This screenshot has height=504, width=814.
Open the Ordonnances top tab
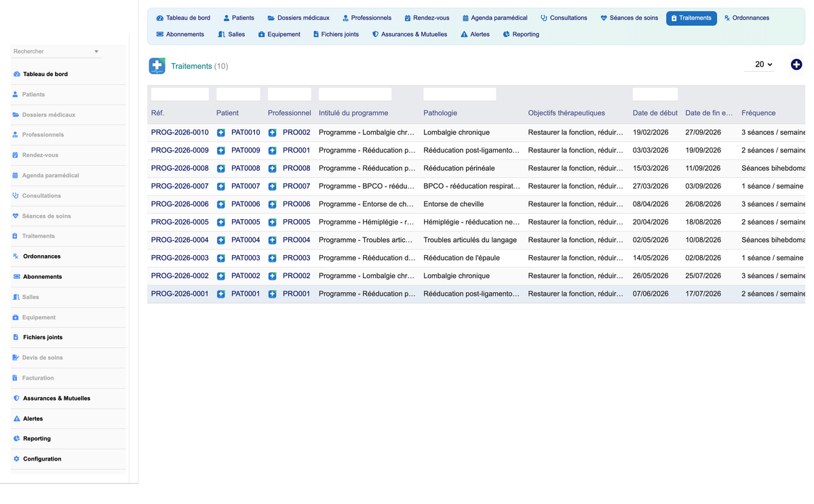[747, 18]
